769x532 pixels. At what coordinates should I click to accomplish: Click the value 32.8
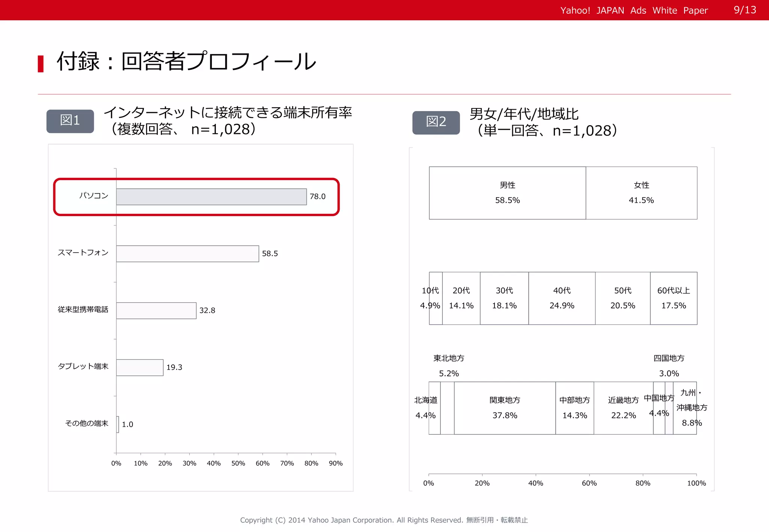(x=207, y=311)
